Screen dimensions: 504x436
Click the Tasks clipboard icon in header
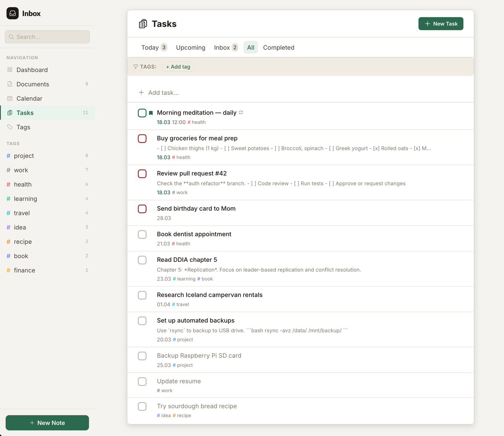click(x=143, y=24)
